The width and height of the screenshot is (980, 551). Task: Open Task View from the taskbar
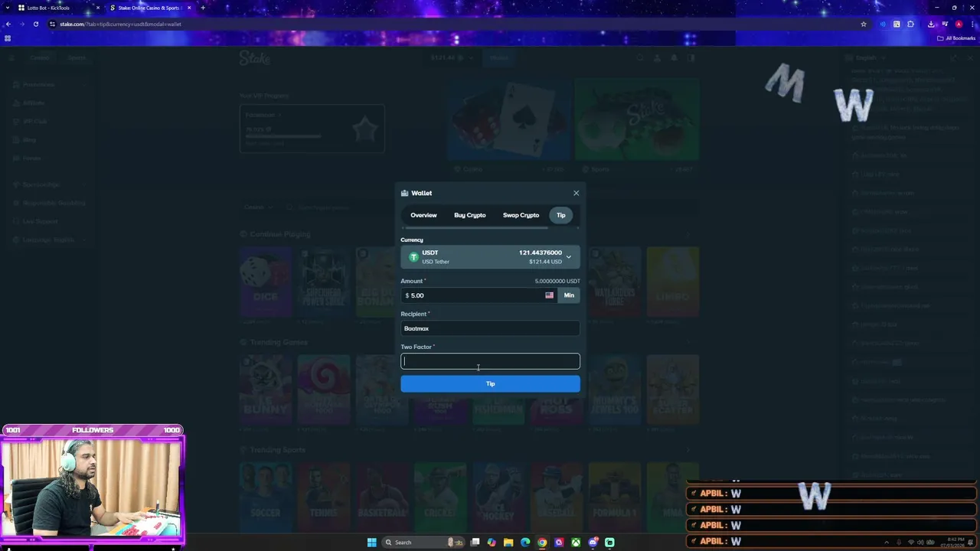click(475, 543)
